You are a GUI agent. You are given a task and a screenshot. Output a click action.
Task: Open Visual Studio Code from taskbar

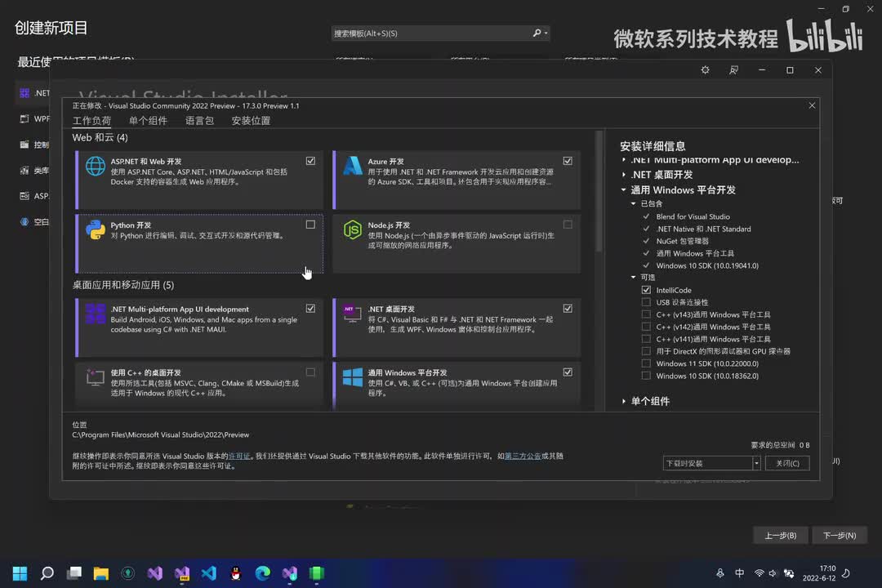209,573
